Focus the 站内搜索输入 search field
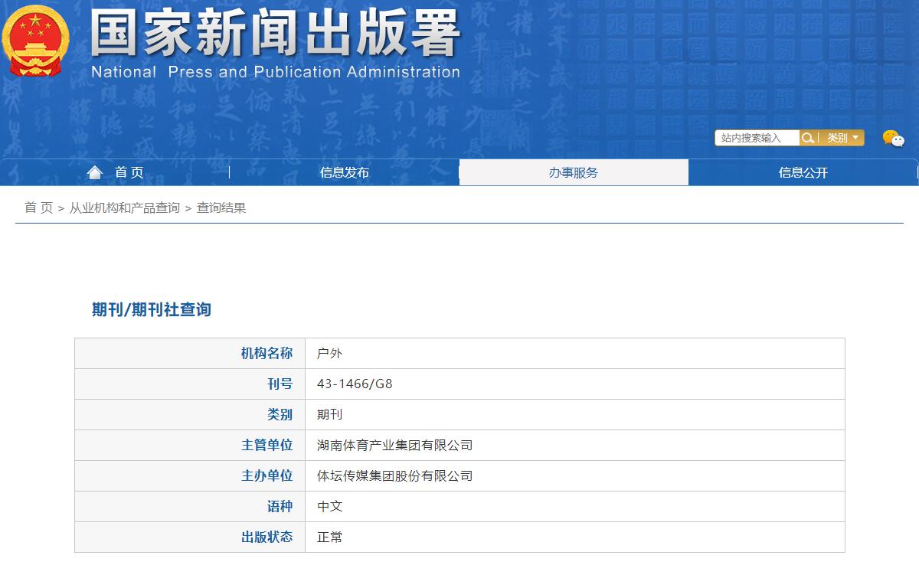919x588 pixels. (x=757, y=138)
